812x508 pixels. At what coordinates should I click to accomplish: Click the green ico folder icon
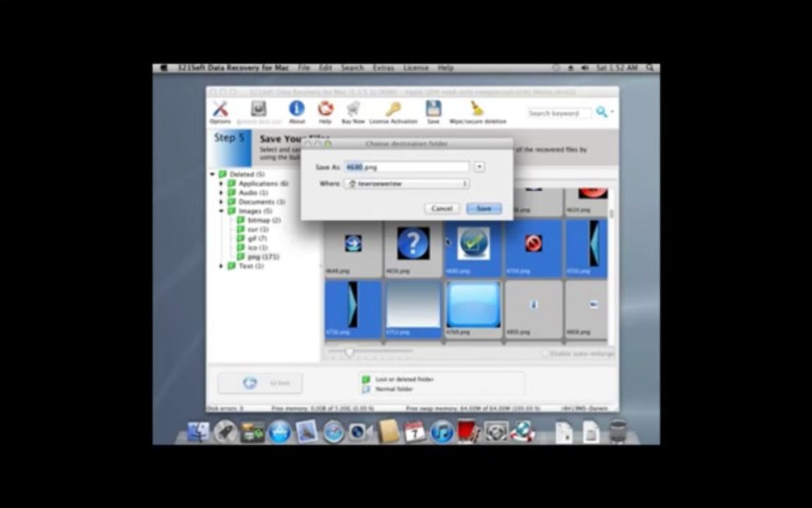(241, 247)
